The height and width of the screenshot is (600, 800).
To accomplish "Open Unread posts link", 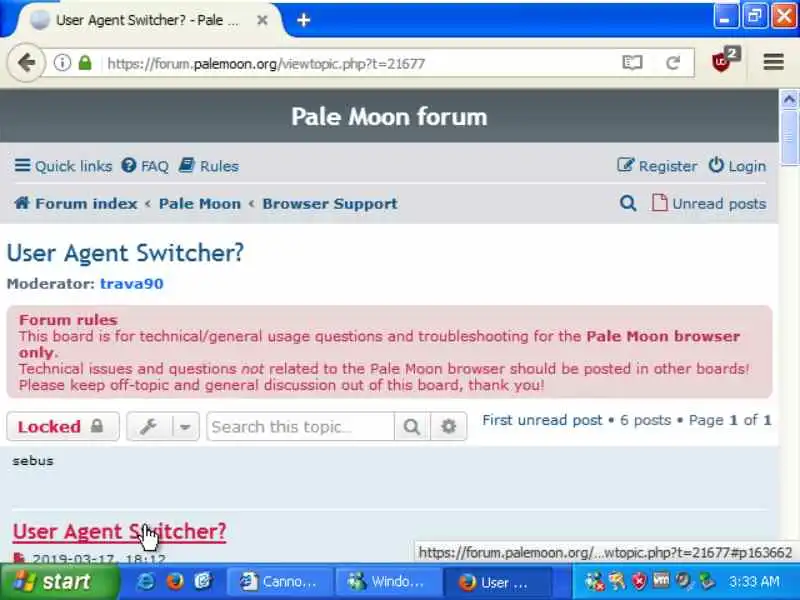I will 709,203.
